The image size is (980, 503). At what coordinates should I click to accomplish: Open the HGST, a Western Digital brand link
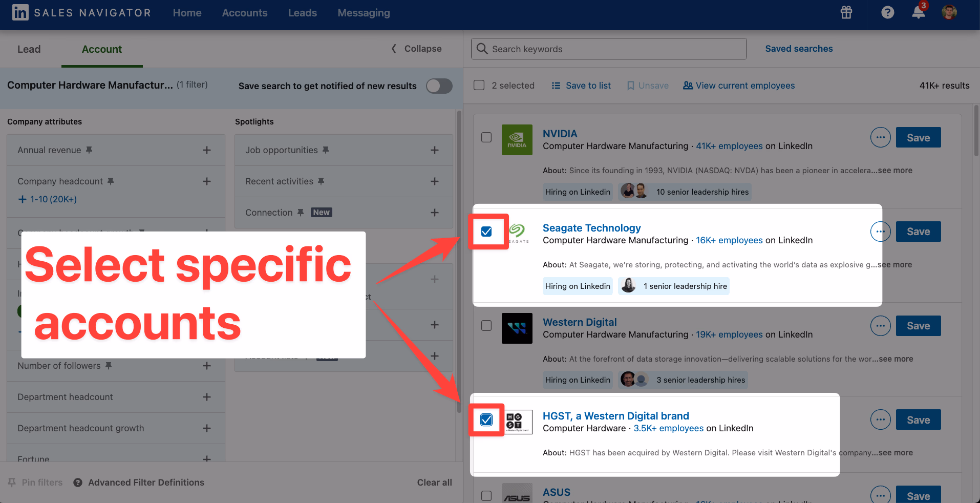point(615,416)
